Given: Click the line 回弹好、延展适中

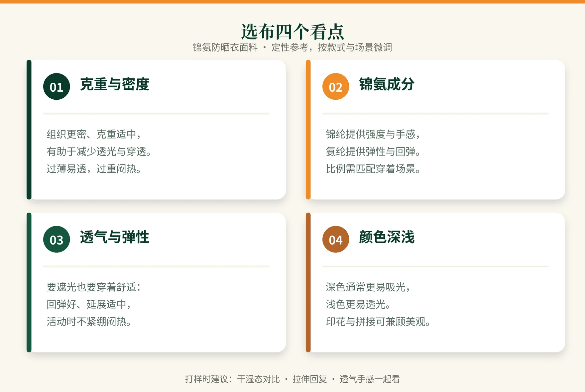Looking at the screenshot, I should click(x=89, y=304).
